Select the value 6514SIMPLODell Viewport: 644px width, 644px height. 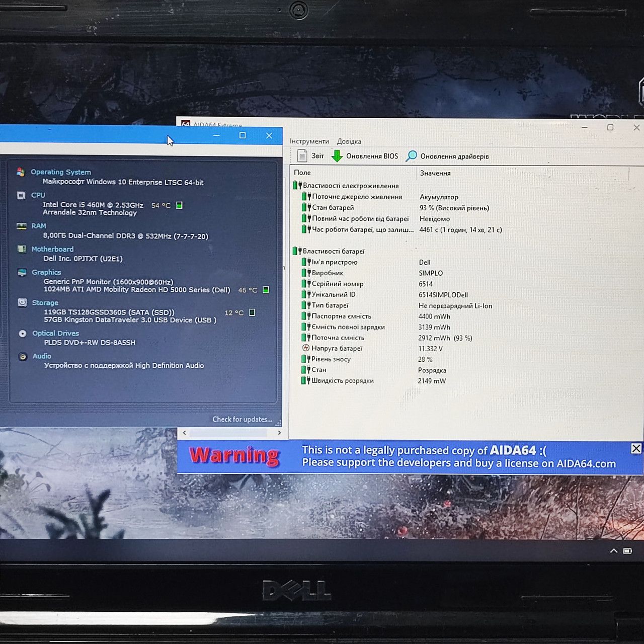click(443, 295)
